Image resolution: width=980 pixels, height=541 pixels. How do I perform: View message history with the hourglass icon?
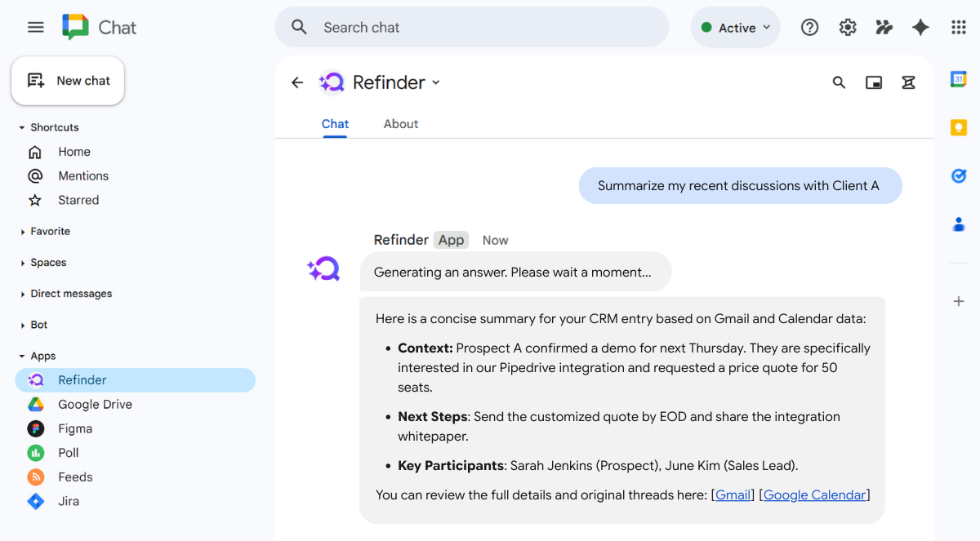click(x=908, y=82)
